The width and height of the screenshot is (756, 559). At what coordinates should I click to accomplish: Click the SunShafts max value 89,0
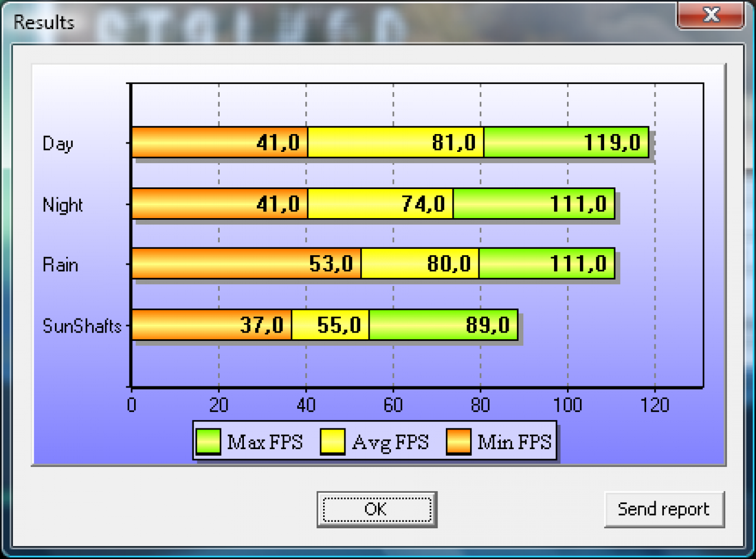click(488, 324)
